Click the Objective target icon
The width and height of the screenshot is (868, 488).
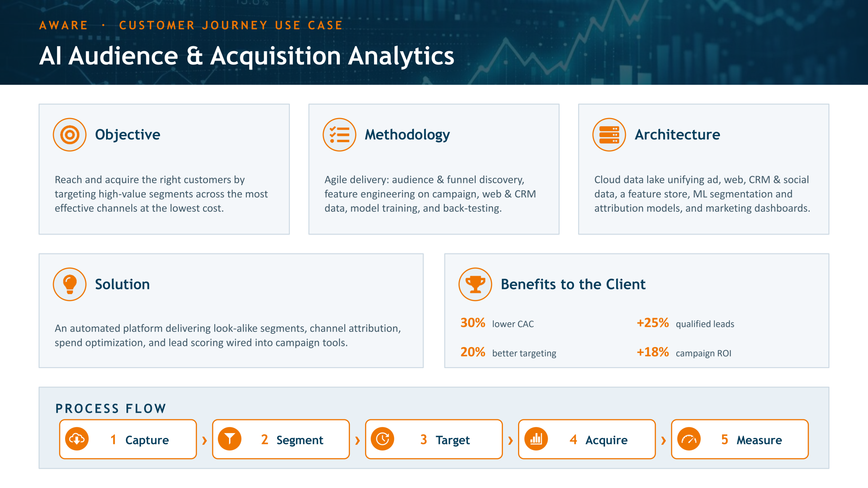[70, 135]
